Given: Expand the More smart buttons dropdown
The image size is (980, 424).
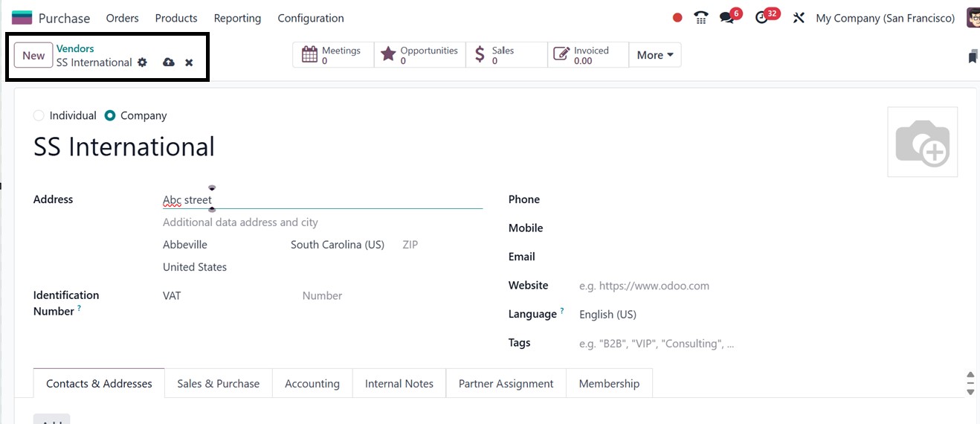Looking at the screenshot, I should pyautogui.click(x=654, y=55).
